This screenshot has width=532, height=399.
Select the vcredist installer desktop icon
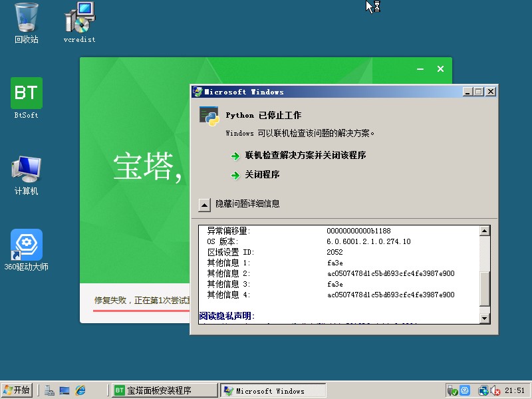tap(80, 23)
